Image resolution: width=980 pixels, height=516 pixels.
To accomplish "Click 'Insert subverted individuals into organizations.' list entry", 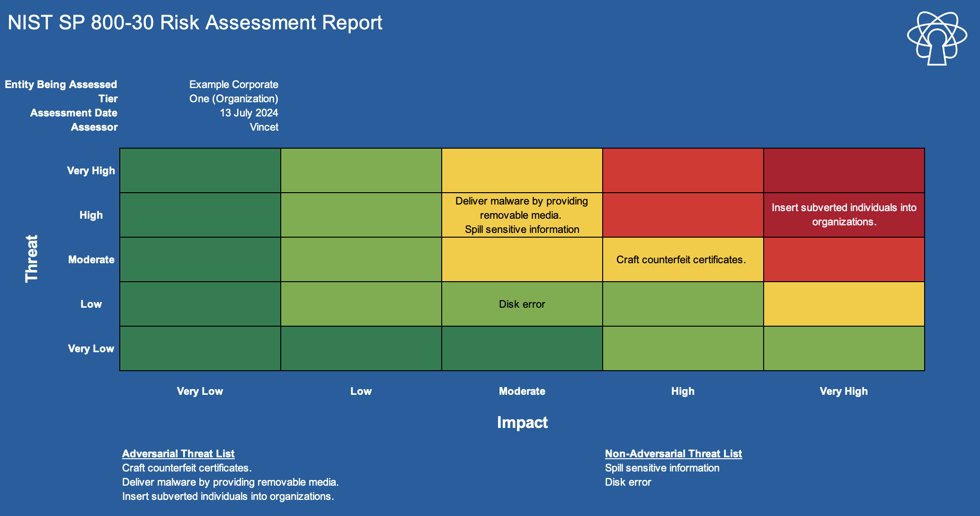I will click(x=228, y=496).
